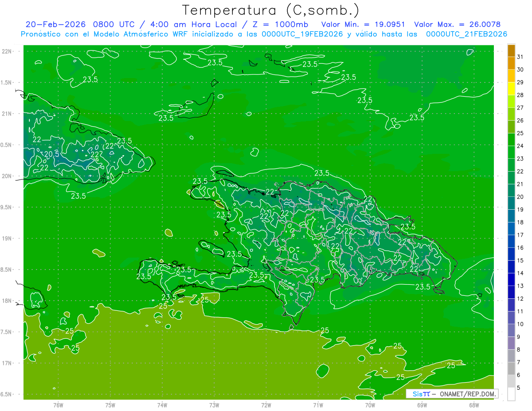532x411 pixels.
Task: Click the '69W' longitude axis label
Action: pyautogui.click(x=422, y=405)
